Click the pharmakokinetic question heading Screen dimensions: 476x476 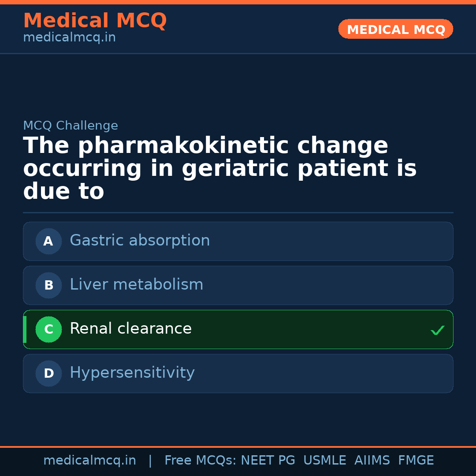pyautogui.click(x=219, y=169)
